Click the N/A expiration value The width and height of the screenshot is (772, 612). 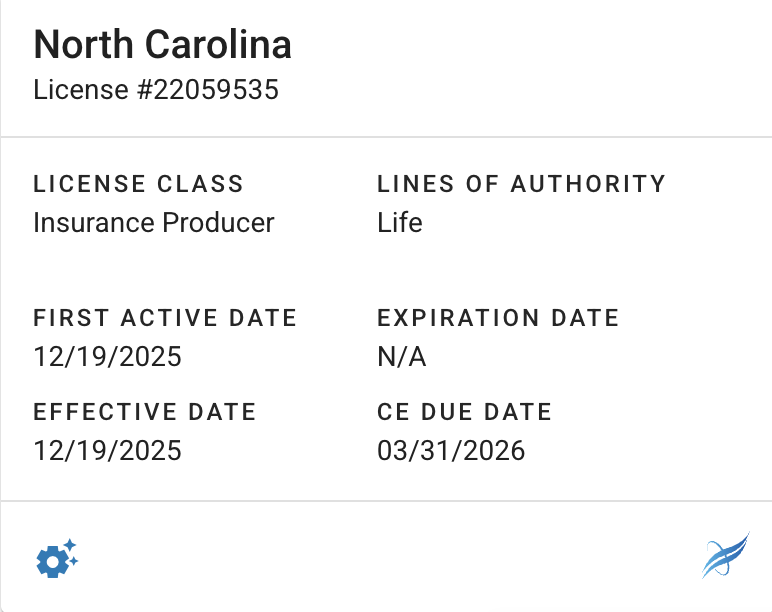click(x=402, y=357)
